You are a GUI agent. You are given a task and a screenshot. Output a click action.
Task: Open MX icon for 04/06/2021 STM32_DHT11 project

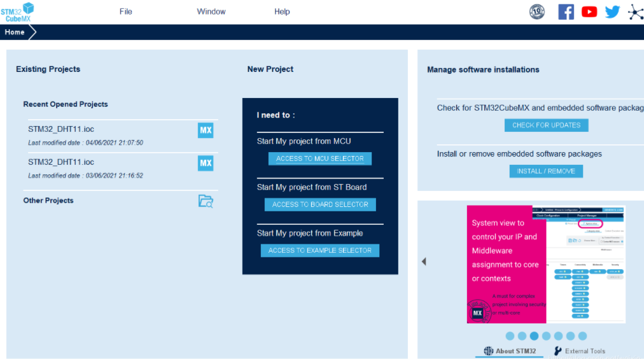[206, 130]
